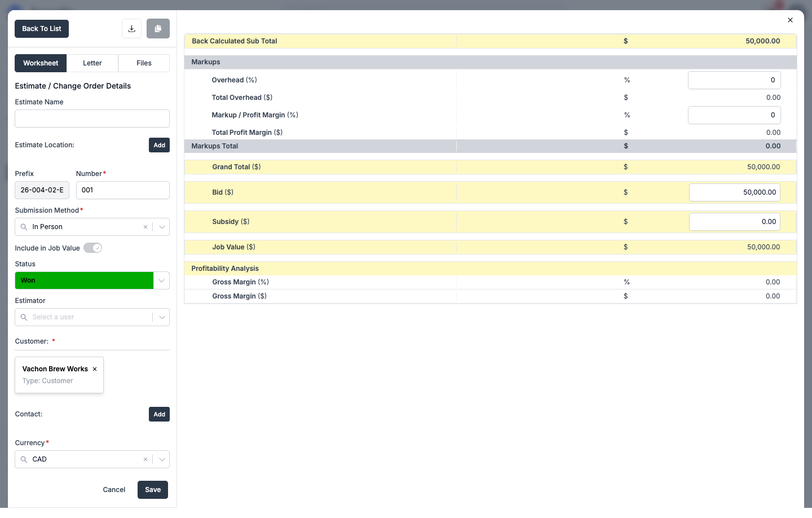The width and height of the screenshot is (812, 518).
Task: Click the Total Overhead ($) label
Action: 242,98
